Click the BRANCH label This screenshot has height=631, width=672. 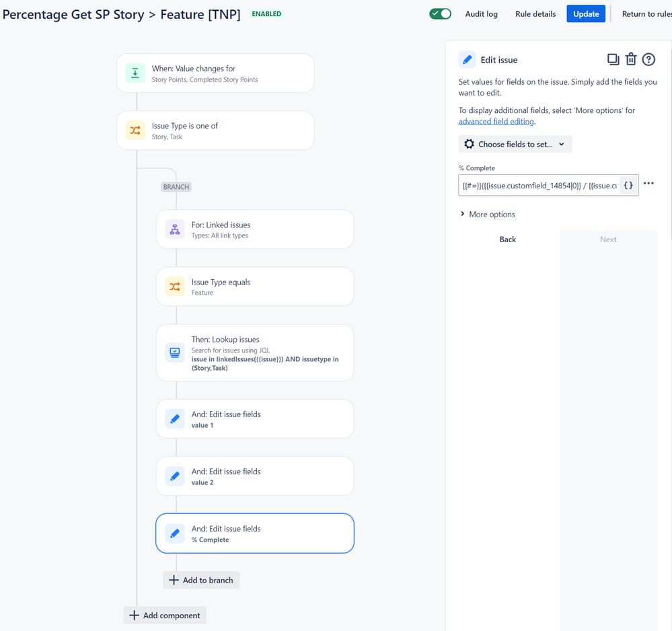[x=176, y=187]
